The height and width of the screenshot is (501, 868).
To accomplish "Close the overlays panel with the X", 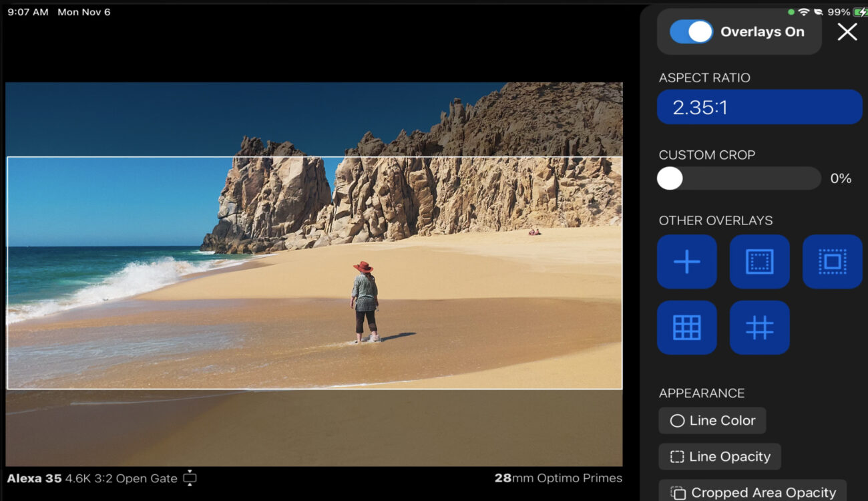I will tap(847, 31).
